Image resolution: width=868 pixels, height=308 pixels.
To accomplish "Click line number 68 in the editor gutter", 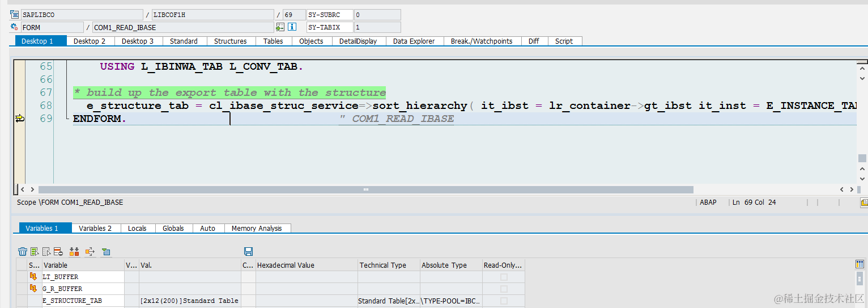I will [46, 106].
